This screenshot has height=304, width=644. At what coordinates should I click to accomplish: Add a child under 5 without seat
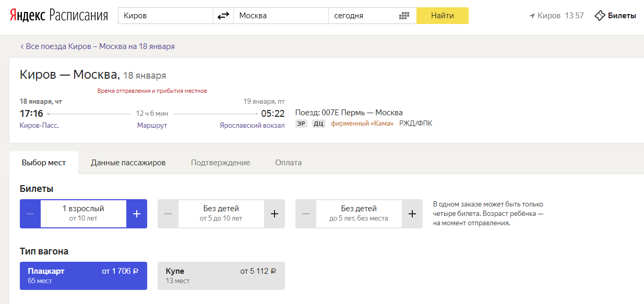click(412, 214)
